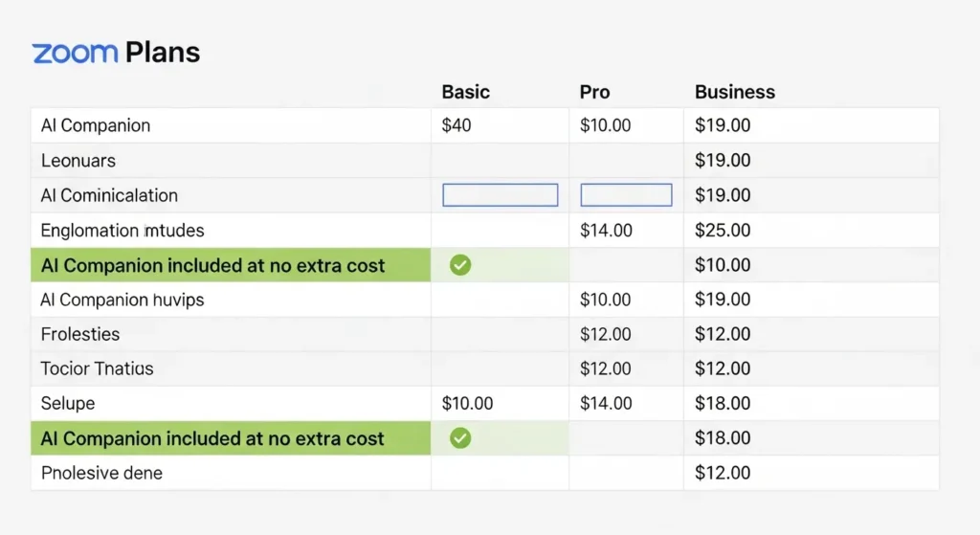Click empty Basic box in AI Cominicalation row
The image size is (980, 535).
tap(500, 195)
